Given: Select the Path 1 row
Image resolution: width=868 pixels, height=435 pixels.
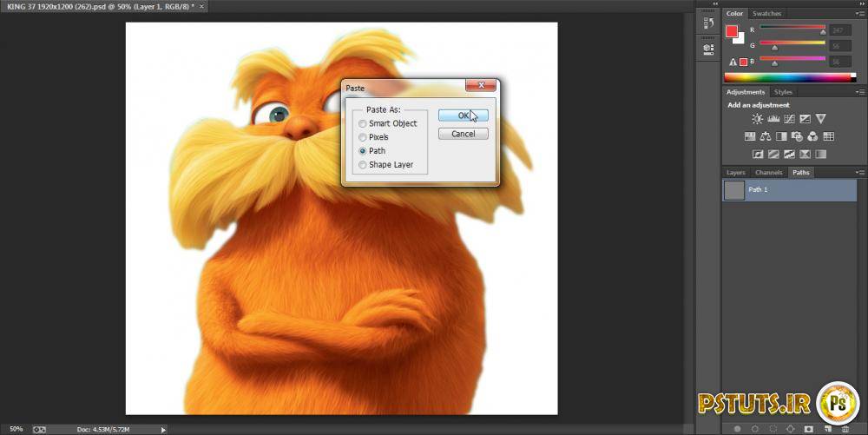Looking at the screenshot, I should tap(789, 190).
